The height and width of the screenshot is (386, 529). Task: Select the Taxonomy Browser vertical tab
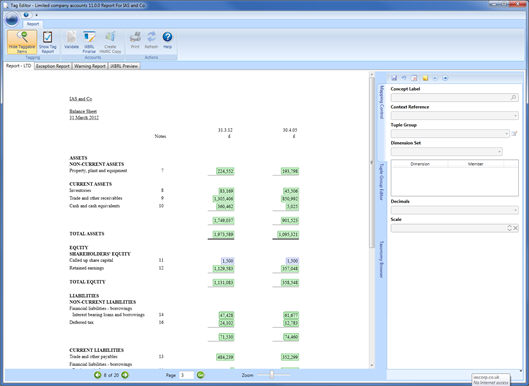click(382, 259)
